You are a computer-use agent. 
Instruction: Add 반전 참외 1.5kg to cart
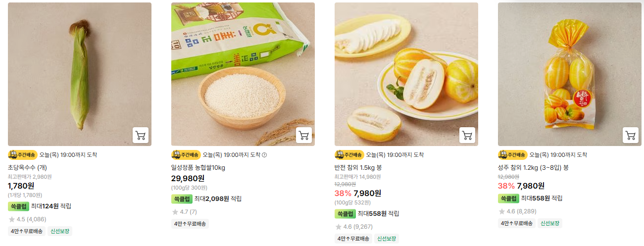(467, 135)
